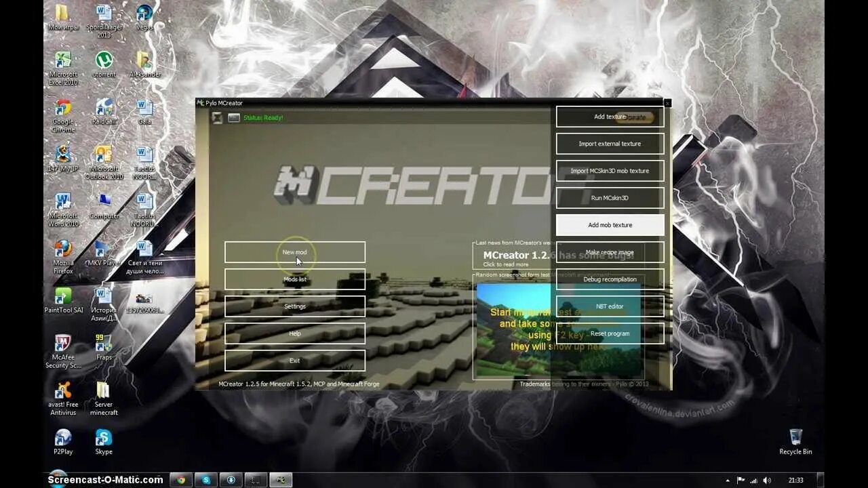Click the New mod button

point(294,252)
